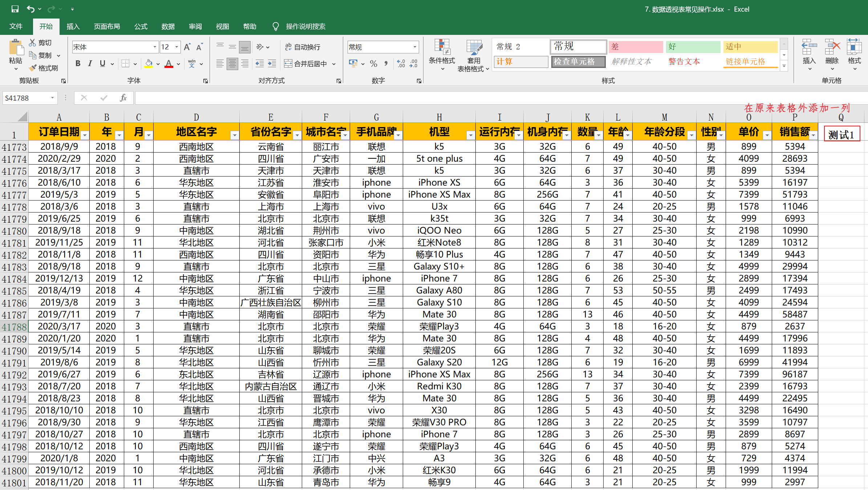Toggle align left

tap(220, 64)
